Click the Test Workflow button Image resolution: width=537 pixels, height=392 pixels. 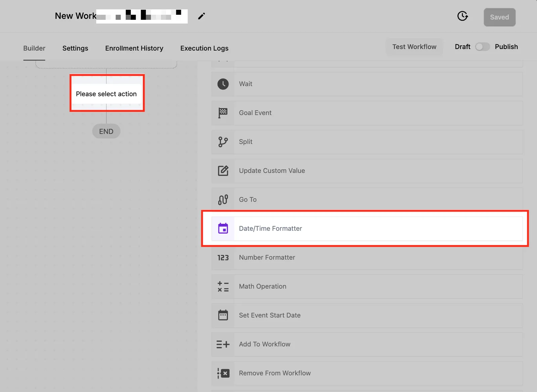(414, 47)
